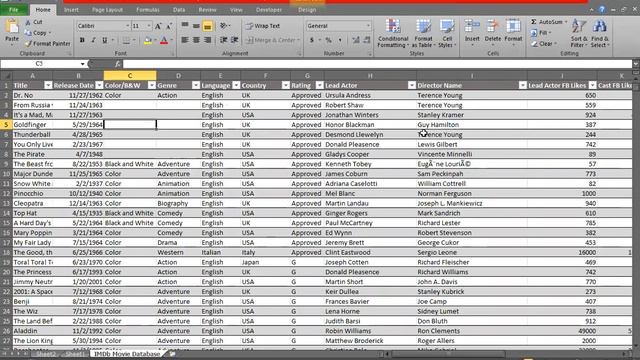Select the Format Painter brush
Screen dimensions: 640x360
(28, 43)
